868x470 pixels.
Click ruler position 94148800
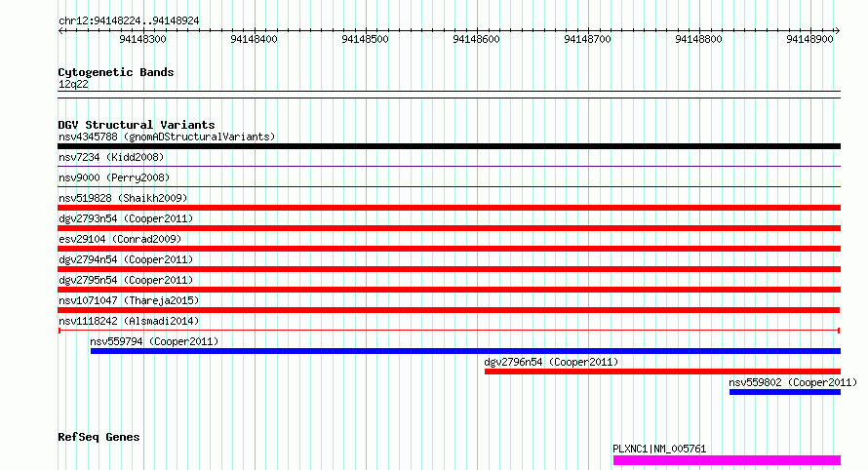(698, 39)
